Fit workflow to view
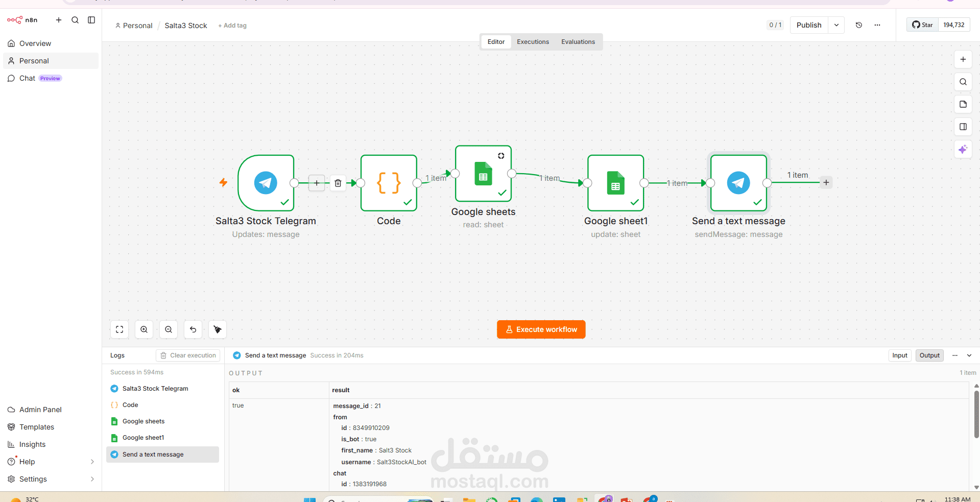This screenshot has width=980, height=502. [x=119, y=329]
